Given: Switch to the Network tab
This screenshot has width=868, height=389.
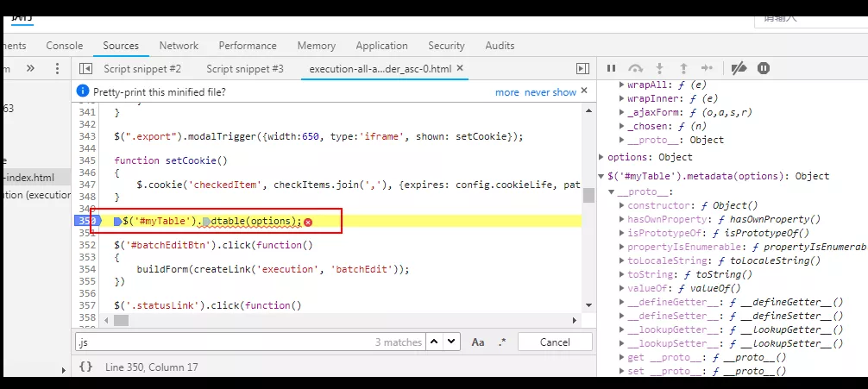Looking at the screenshot, I should tap(179, 46).
